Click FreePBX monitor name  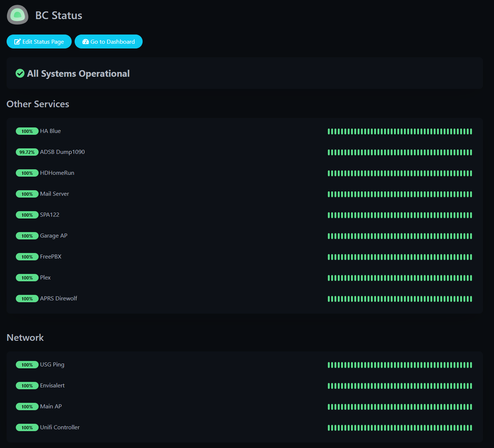click(x=51, y=257)
